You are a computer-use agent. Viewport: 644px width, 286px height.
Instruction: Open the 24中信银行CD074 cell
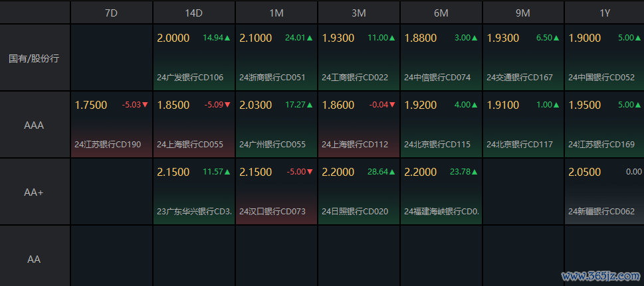441,58
